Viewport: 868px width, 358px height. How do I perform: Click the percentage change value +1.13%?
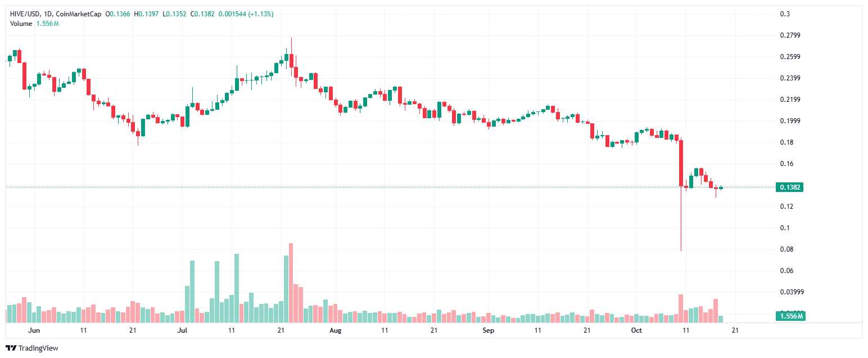pyautogui.click(x=259, y=14)
